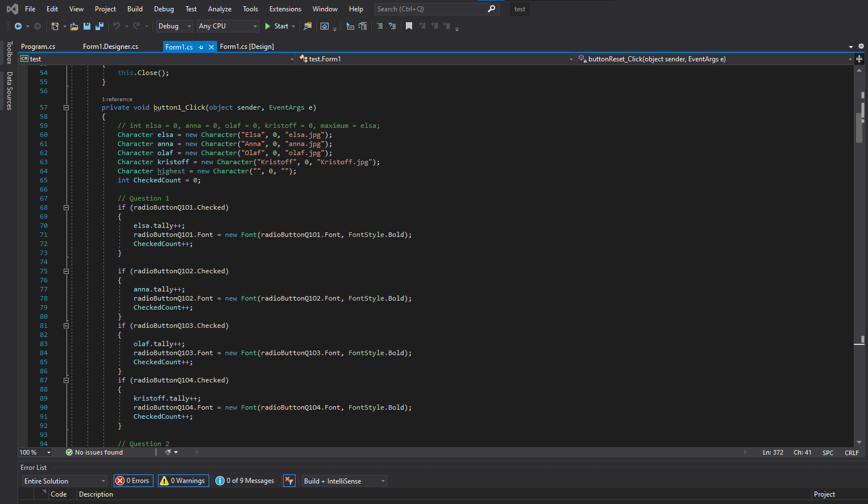
Task: Toggle the 0 Errors filter
Action: pyautogui.click(x=133, y=481)
